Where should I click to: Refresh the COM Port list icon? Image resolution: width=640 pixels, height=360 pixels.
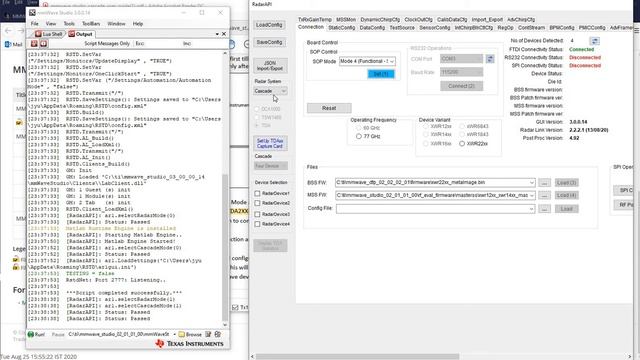point(490,59)
